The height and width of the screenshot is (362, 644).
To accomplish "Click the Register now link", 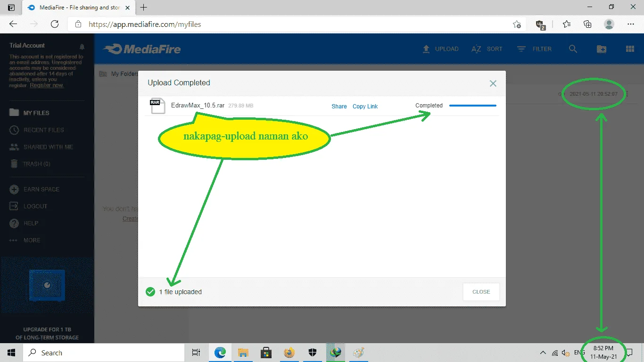I will coord(47,85).
